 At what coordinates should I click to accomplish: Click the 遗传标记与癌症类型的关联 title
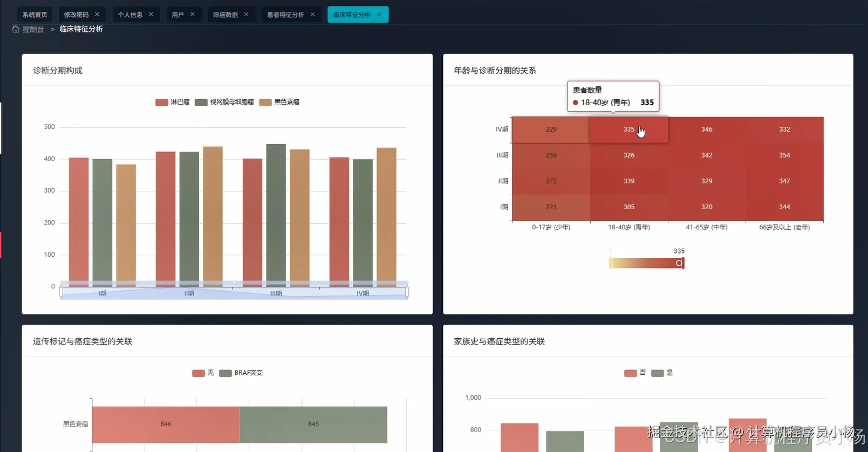(x=83, y=341)
